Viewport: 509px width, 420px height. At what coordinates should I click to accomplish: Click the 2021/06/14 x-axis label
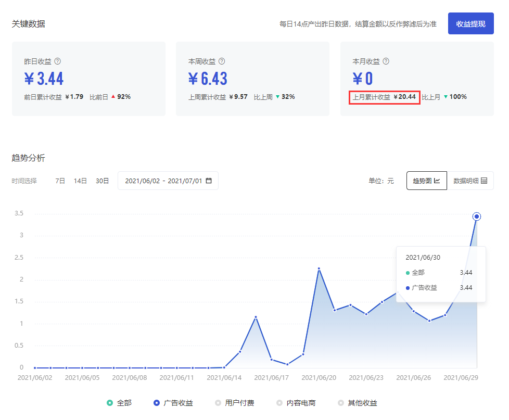point(224,378)
